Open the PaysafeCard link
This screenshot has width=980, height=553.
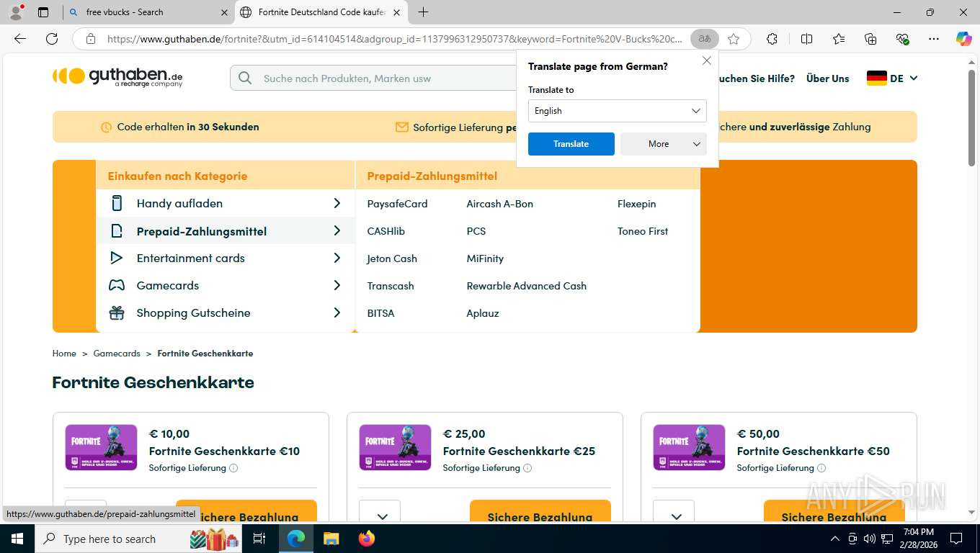pyautogui.click(x=397, y=204)
